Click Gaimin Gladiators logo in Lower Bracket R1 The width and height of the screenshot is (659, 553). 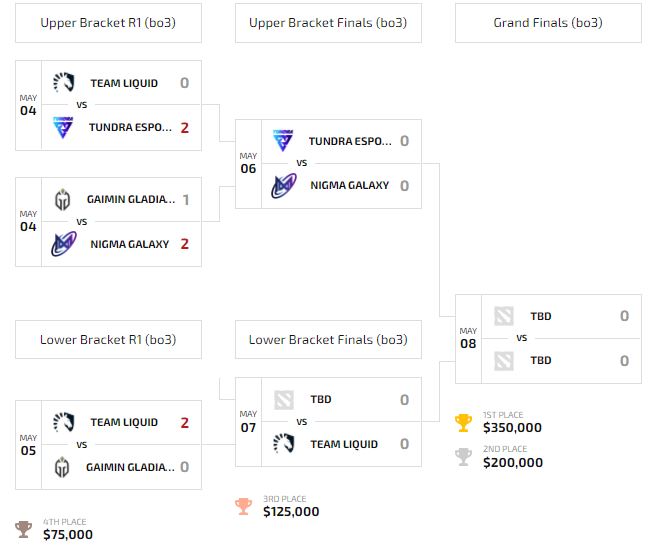point(63,467)
